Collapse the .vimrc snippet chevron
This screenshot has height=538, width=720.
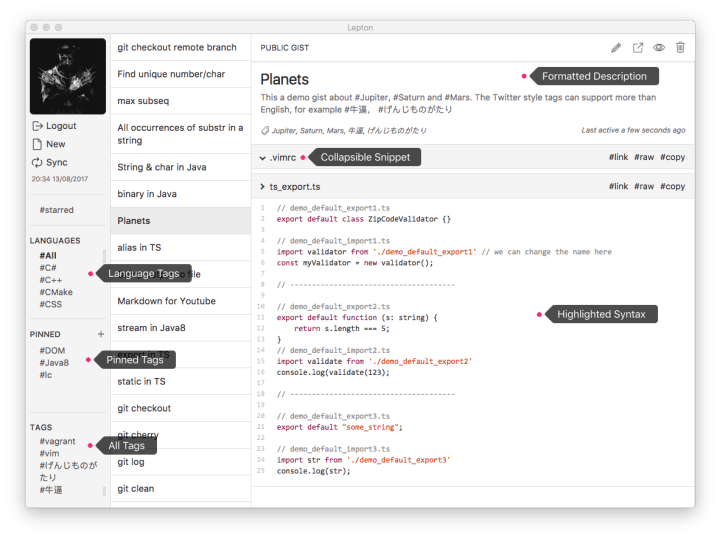tap(263, 158)
